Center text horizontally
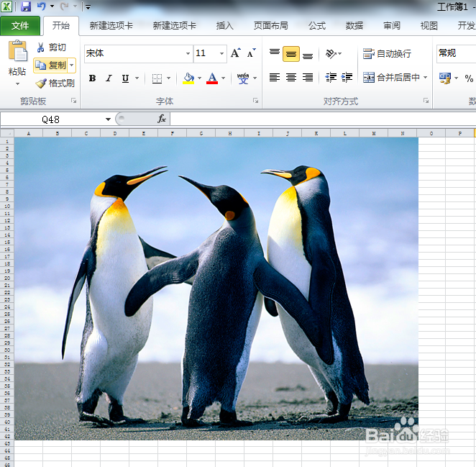476x467 pixels. pos(290,78)
